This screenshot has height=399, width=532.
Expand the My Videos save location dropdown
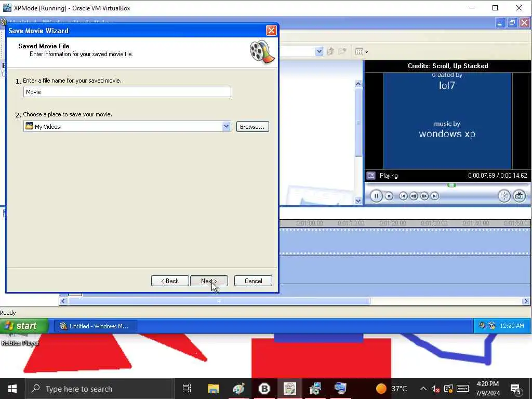point(226,126)
